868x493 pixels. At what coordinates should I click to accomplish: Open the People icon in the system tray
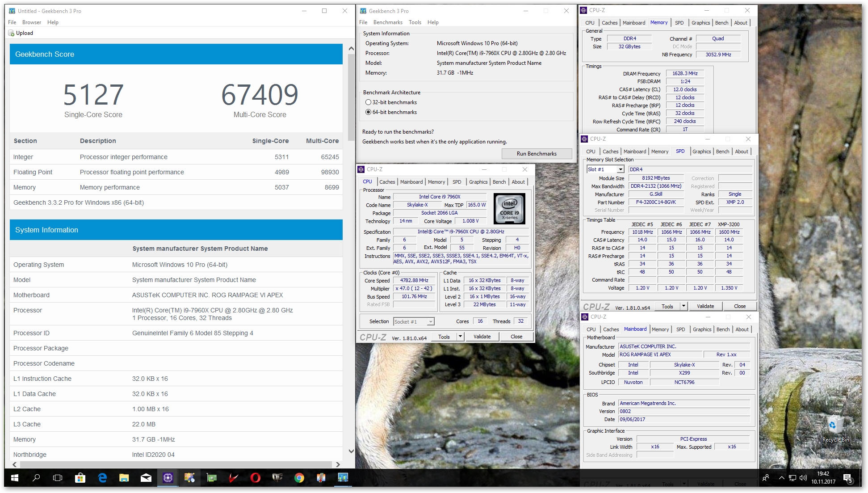tap(766, 478)
